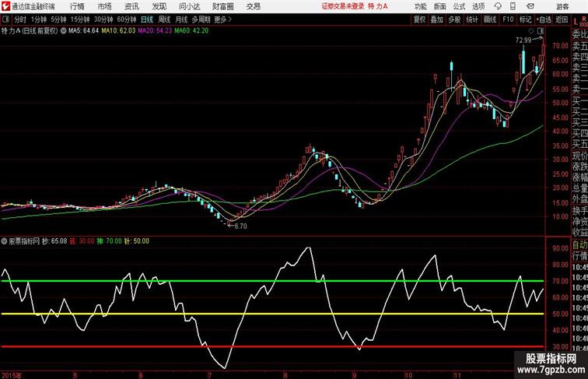The width and height of the screenshot is (588, 379).
Task: Click the 针: 50.00 indicator value
Action: 137,241
